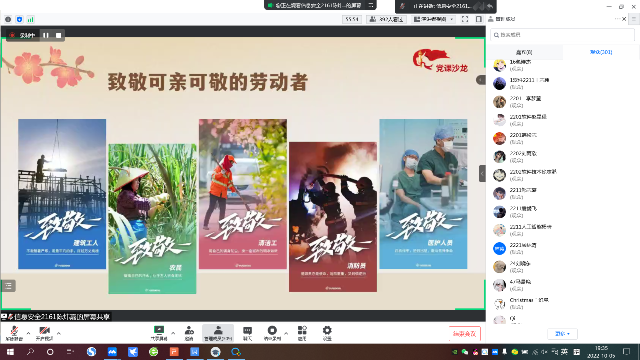Stop the meeting recording from toolbar
This screenshot has height=360, width=640.
(272, 333)
